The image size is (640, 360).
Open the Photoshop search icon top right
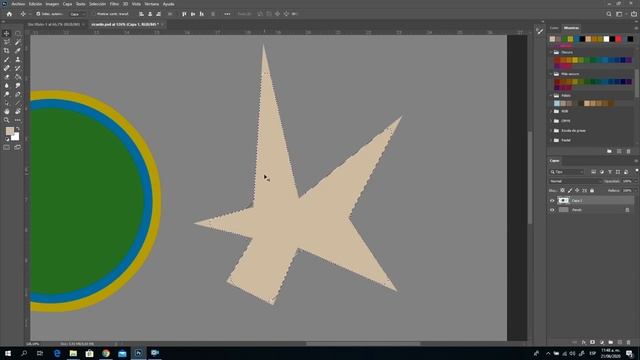609,14
